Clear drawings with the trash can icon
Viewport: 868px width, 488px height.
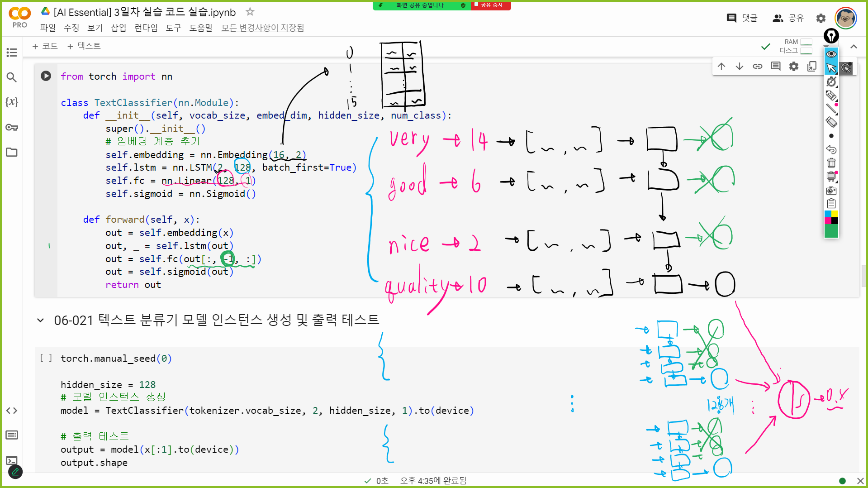pyautogui.click(x=831, y=163)
